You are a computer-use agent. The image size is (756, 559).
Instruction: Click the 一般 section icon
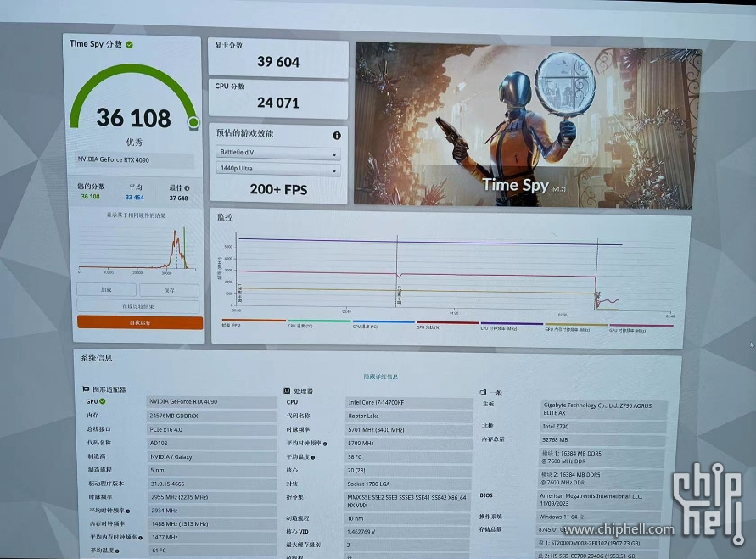click(x=483, y=392)
